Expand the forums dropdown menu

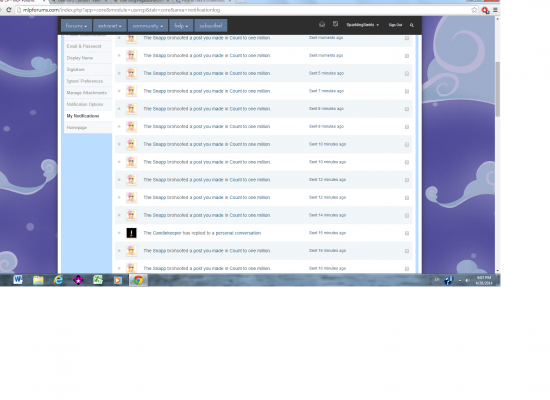76,26
